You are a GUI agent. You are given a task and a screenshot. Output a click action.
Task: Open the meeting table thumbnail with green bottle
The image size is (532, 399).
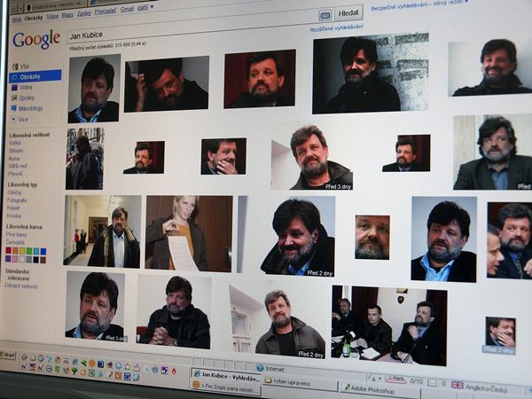coord(389,325)
